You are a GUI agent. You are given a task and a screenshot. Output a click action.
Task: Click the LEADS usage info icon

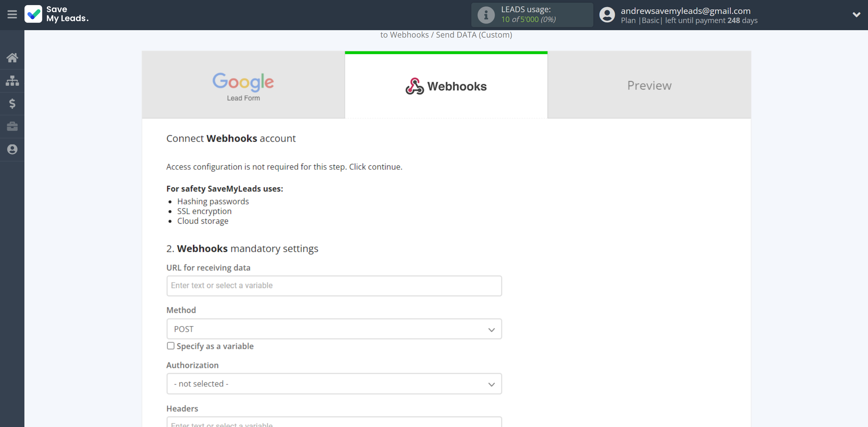[x=486, y=15]
